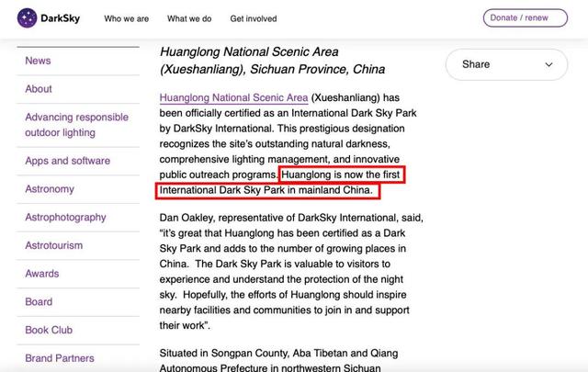
Task: Go to News in the sidebar
Action: click(x=38, y=61)
